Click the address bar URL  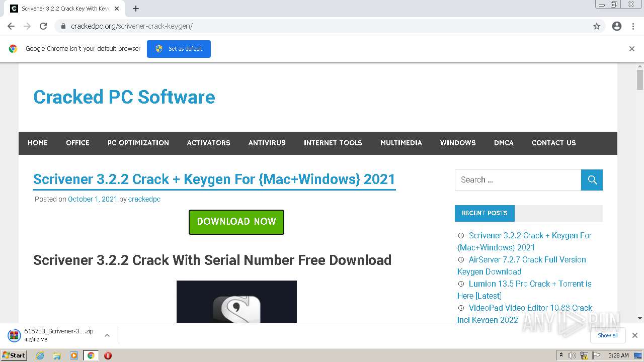(x=132, y=26)
